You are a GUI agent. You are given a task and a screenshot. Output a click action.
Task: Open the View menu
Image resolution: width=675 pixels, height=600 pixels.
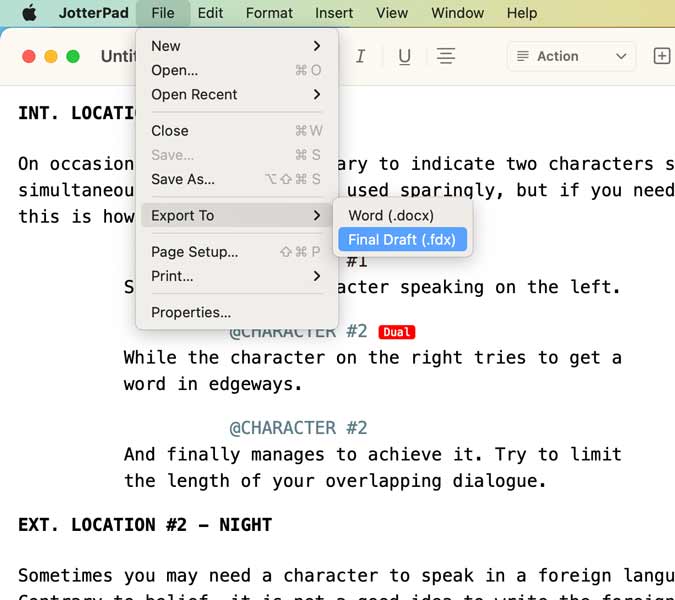[x=392, y=13]
